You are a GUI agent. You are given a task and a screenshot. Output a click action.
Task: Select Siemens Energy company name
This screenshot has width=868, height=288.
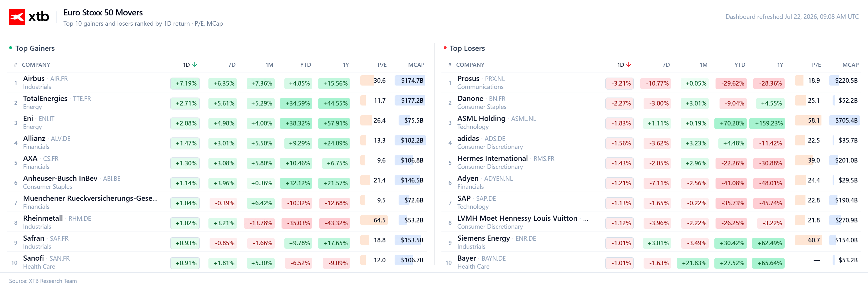[483, 238]
